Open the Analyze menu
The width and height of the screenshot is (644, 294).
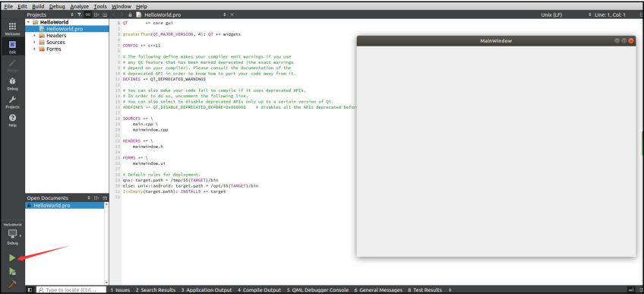[x=79, y=7]
